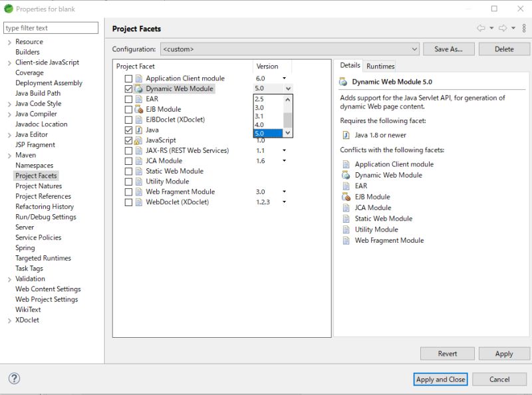Open the Targeted Runtimes page

click(x=43, y=258)
